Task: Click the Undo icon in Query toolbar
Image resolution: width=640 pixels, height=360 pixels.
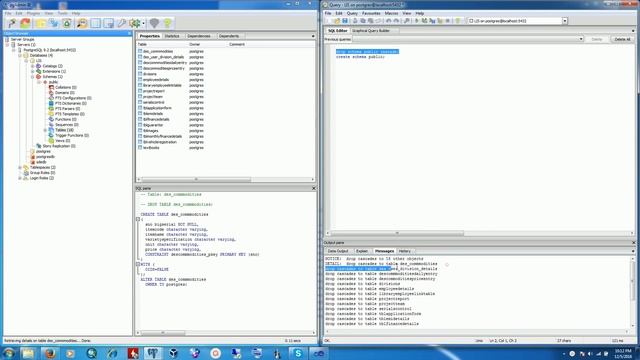Action: pyautogui.click(x=388, y=21)
